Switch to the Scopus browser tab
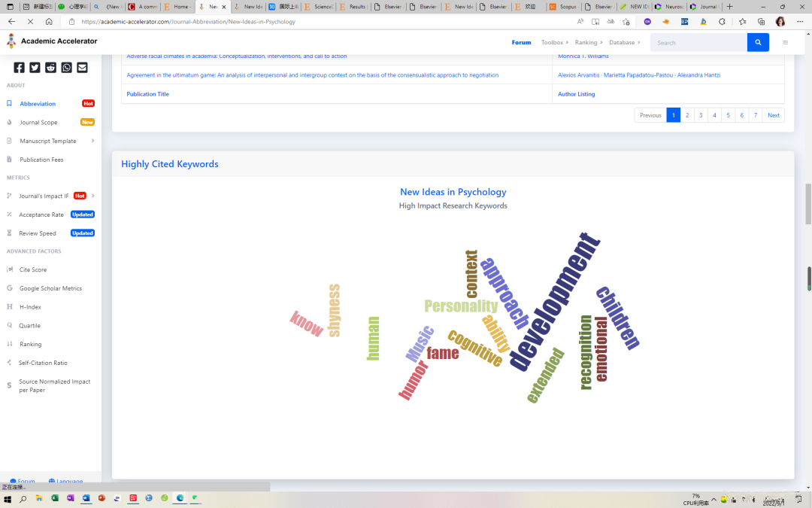 coord(563,7)
